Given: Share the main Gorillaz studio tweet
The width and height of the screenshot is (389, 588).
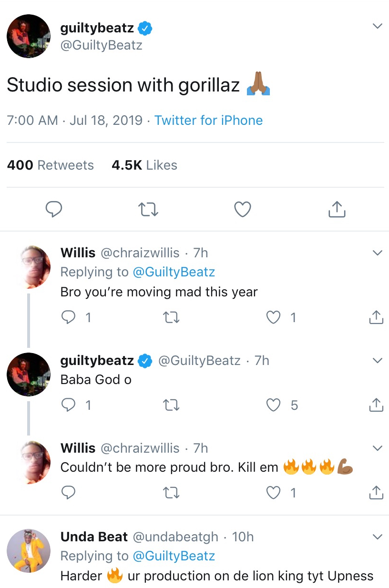Looking at the screenshot, I should 337,209.
